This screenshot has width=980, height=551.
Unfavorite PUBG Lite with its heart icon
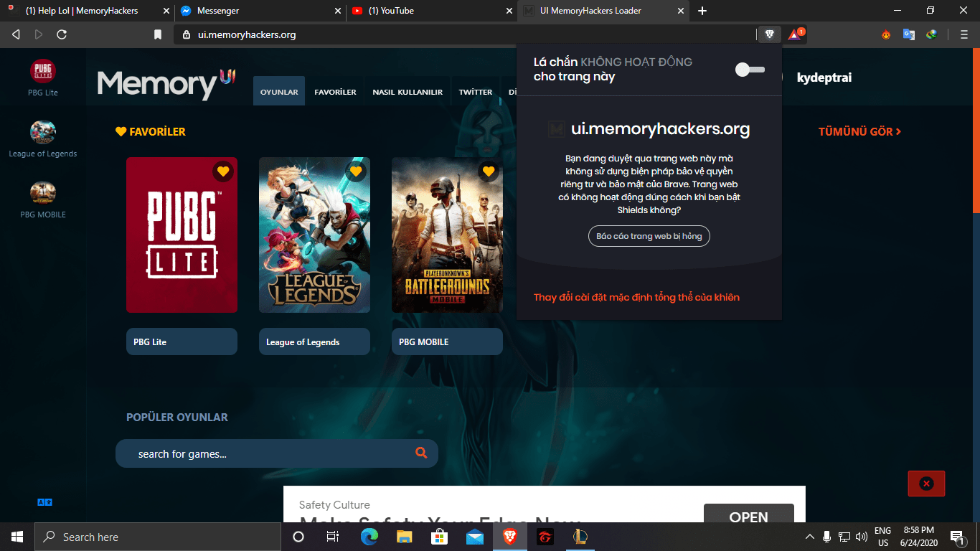[223, 171]
